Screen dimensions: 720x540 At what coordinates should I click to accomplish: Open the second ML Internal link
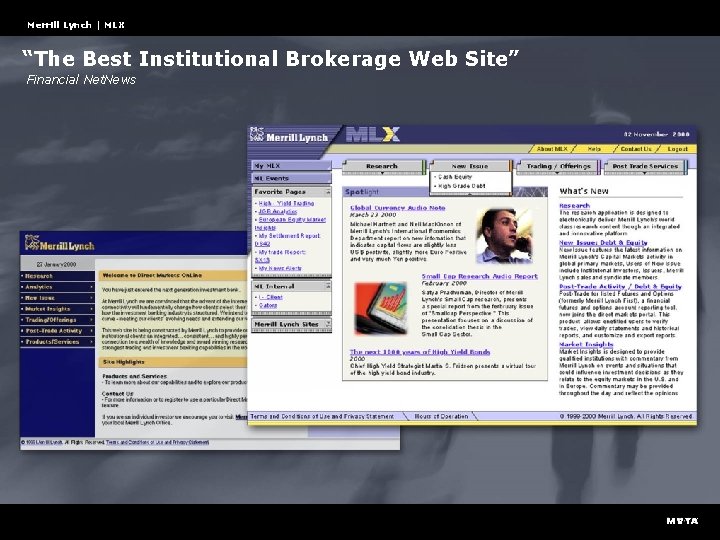pyautogui.click(x=268, y=305)
